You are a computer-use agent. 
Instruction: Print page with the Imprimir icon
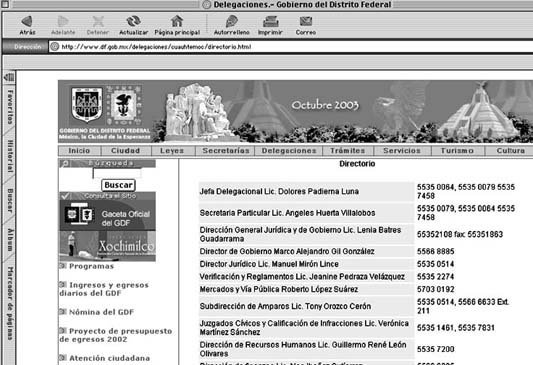tap(270, 22)
